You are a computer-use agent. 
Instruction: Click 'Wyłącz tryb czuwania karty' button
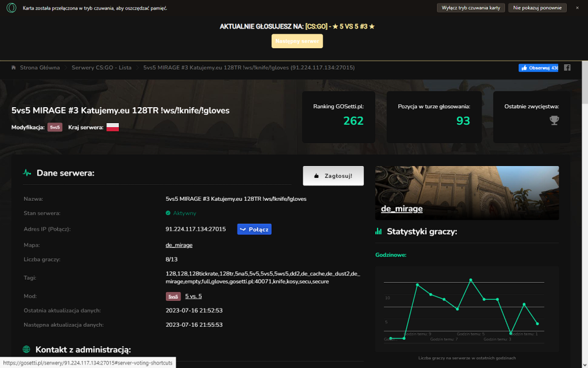(x=470, y=8)
